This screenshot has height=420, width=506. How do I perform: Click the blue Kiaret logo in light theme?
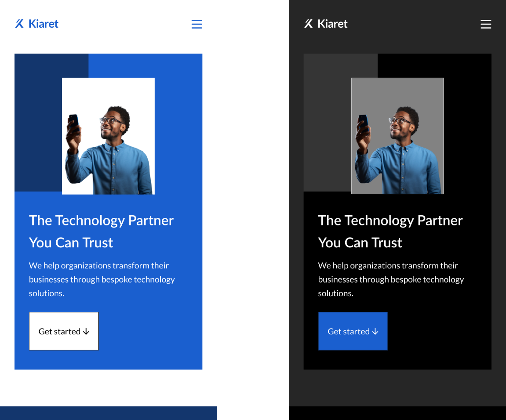coord(36,24)
